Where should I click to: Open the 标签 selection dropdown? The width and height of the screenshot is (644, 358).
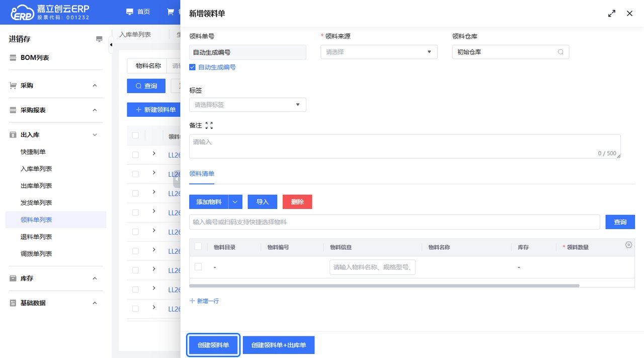248,105
